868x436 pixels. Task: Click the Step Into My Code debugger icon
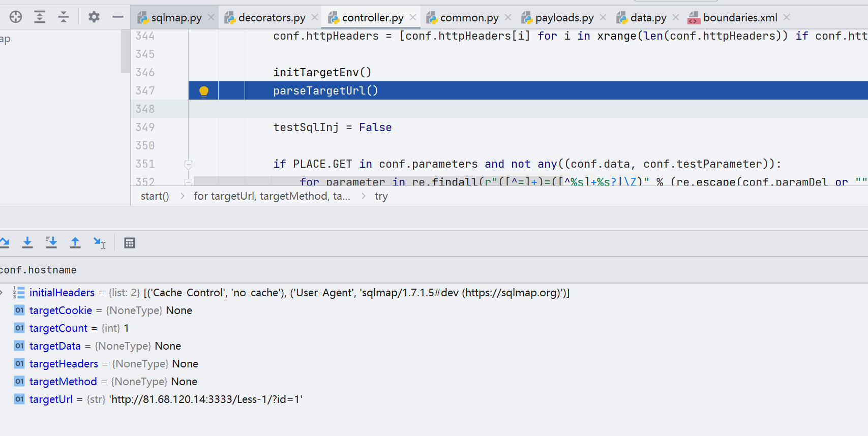(51, 243)
